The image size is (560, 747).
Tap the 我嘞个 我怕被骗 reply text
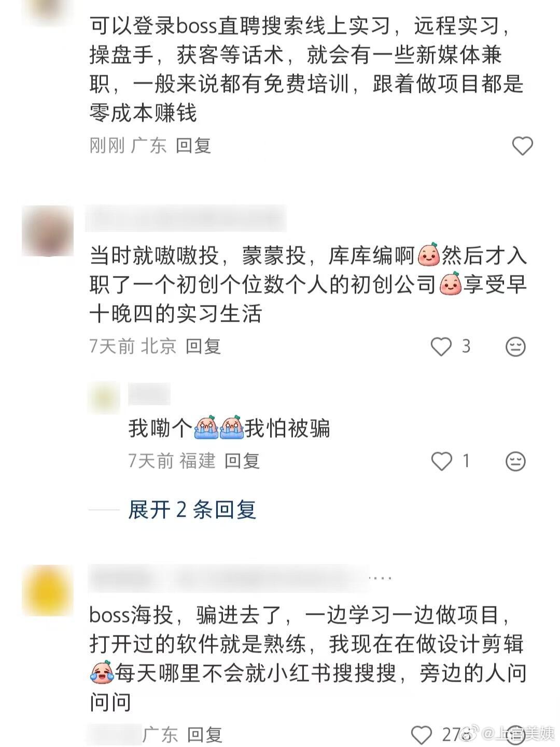coord(229,428)
